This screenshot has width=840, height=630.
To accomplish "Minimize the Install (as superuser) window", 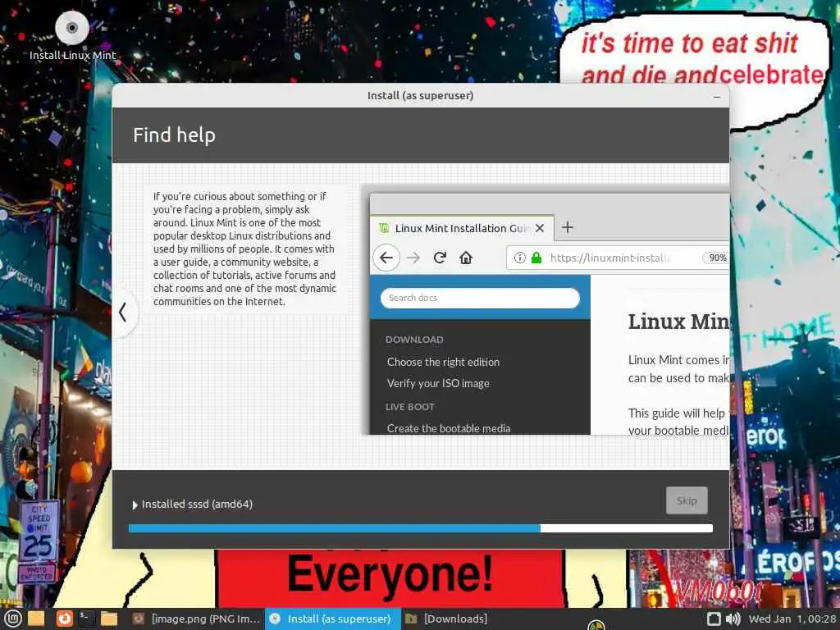I will [717, 97].
